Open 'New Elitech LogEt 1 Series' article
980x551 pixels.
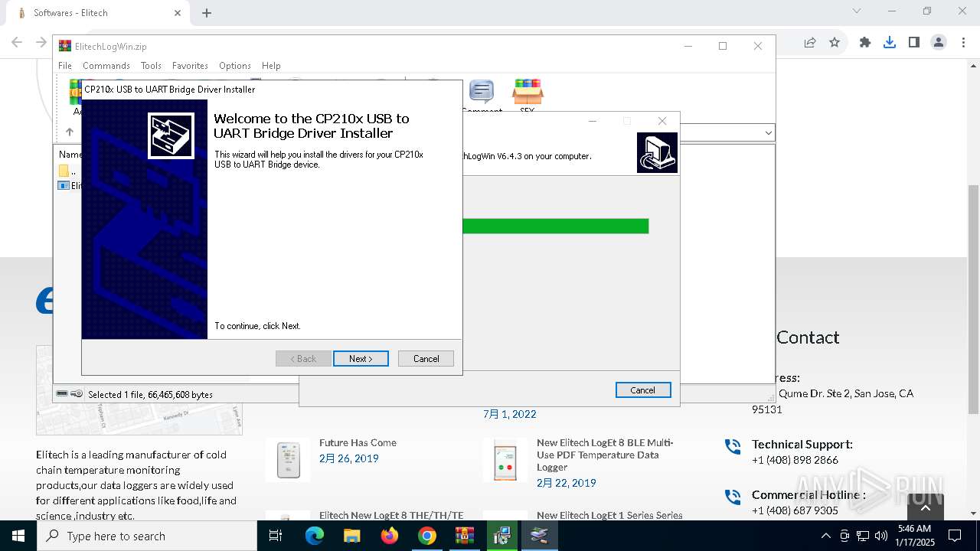(609, 515)
